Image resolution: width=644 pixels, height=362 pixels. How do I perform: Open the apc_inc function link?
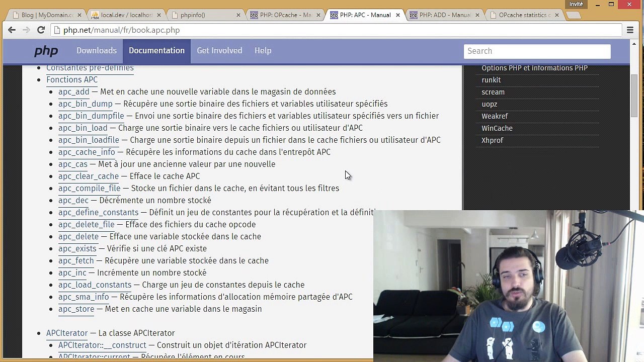point(72,273)
